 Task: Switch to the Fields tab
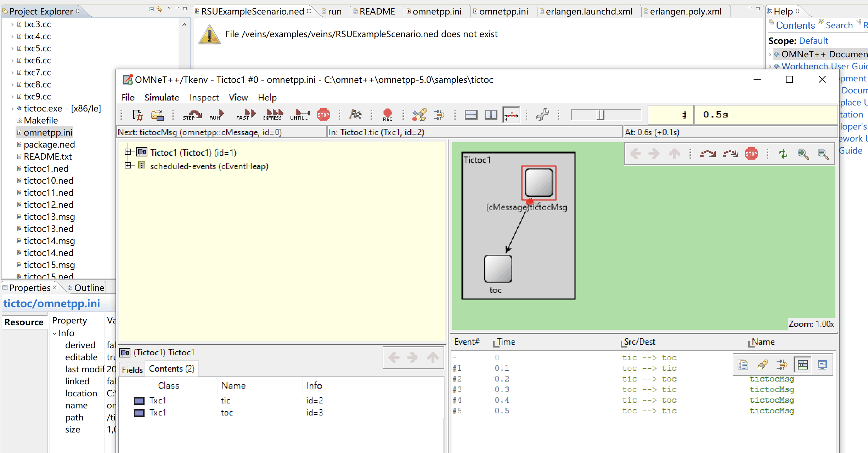[132, 370]
